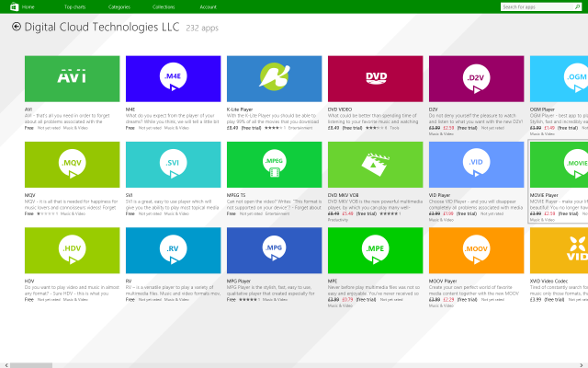Open the .D2V app tile

[x=476, y=78]
